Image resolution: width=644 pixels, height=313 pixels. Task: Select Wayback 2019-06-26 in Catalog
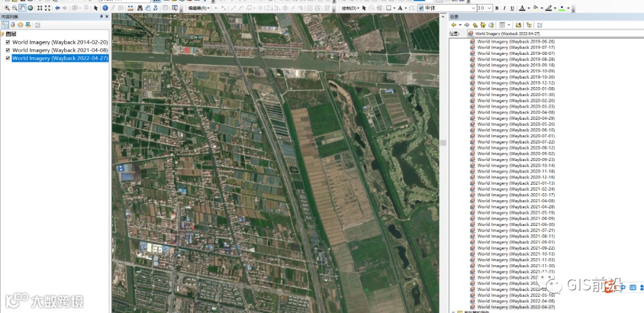coord(516,42)
